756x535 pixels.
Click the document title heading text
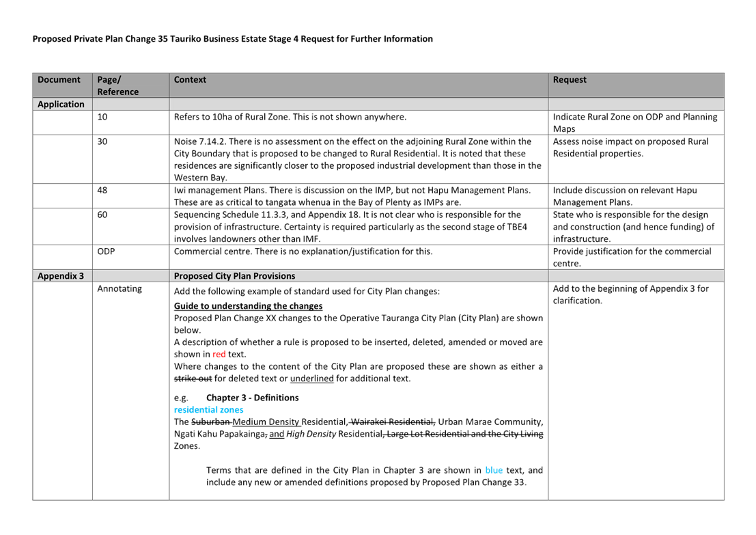[x=232, y=39]
